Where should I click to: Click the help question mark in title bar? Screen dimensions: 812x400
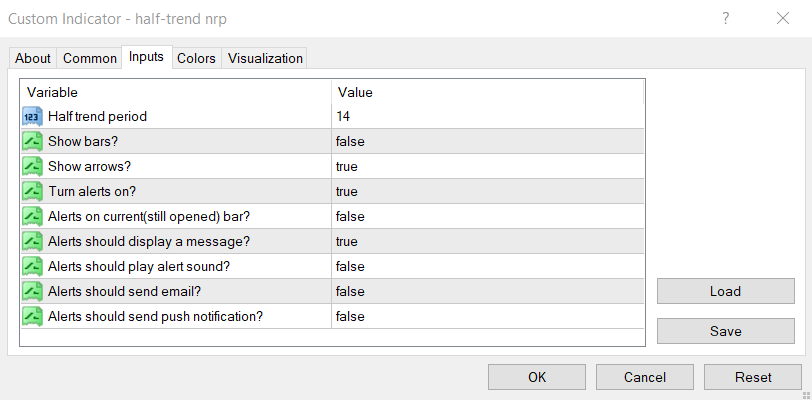point(726,18)
